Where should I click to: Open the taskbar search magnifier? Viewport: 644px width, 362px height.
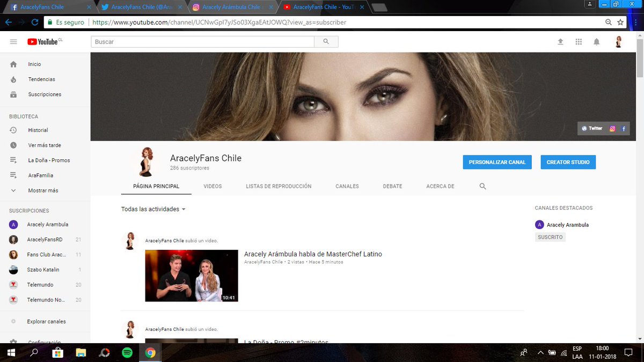point(34,352)
